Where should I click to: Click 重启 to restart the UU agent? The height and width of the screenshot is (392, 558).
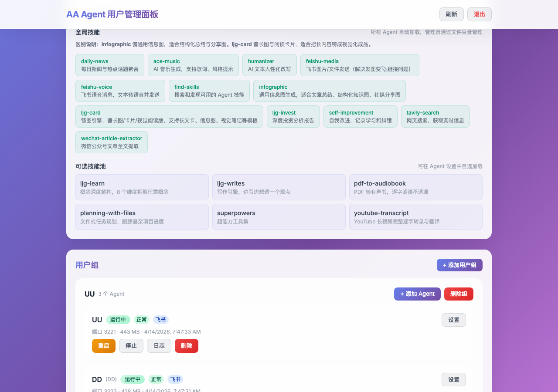[104, 346]
